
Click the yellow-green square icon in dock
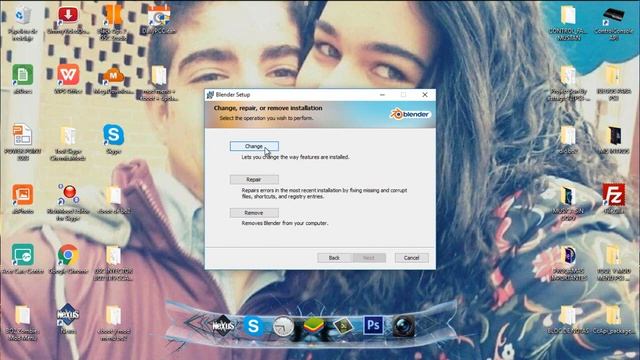pos(343,327)
